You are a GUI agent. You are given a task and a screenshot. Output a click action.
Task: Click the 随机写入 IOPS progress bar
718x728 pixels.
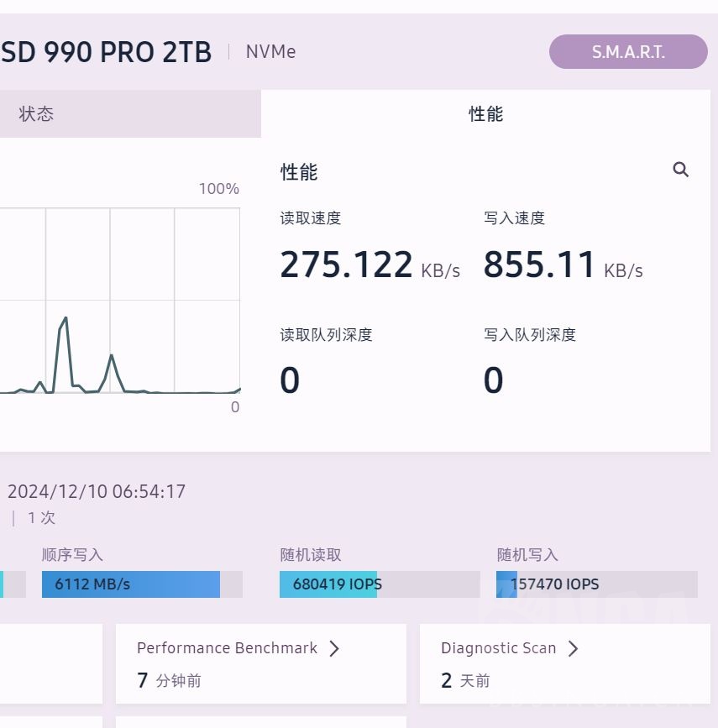click(596, 584)
